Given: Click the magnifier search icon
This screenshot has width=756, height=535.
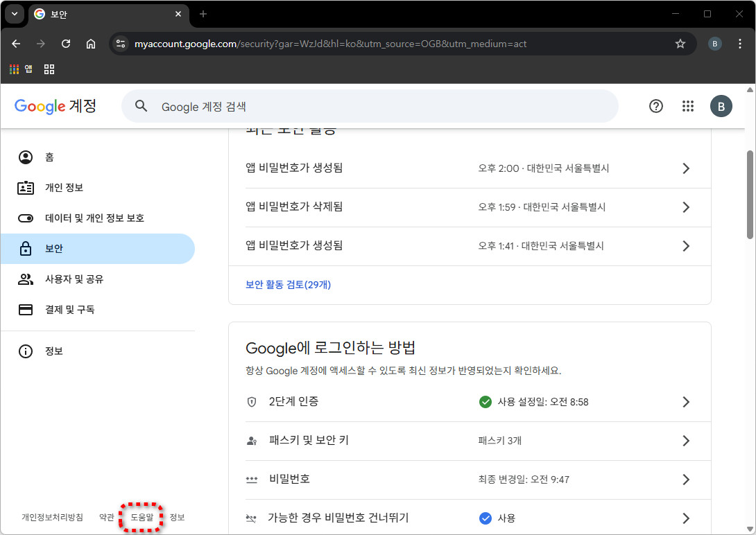Looking at the screenshot, I should tap(141, 106).
